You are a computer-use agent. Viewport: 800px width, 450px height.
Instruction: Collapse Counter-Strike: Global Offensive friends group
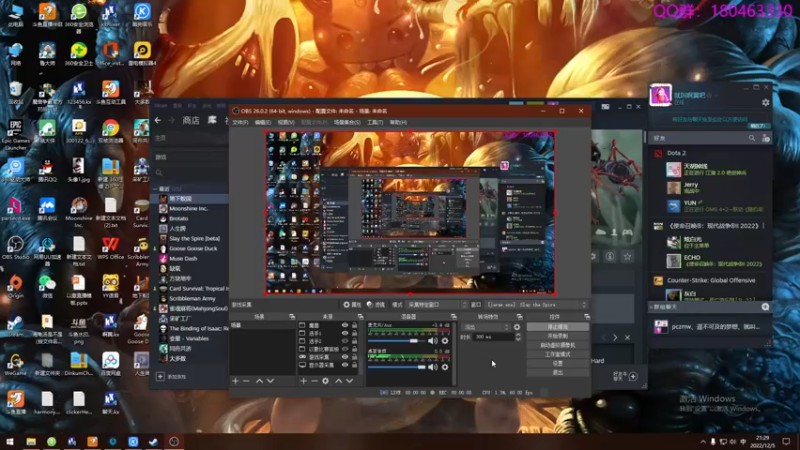pyautogui.click(x=711, y=281)
